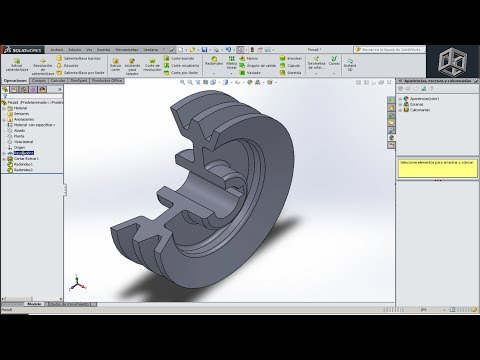Click the New document icon

(180, 50)
